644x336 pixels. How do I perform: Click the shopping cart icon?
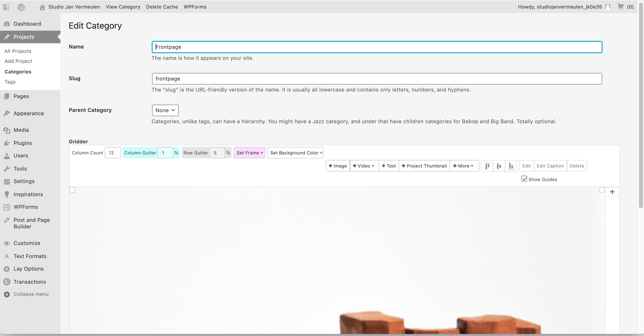621,7
